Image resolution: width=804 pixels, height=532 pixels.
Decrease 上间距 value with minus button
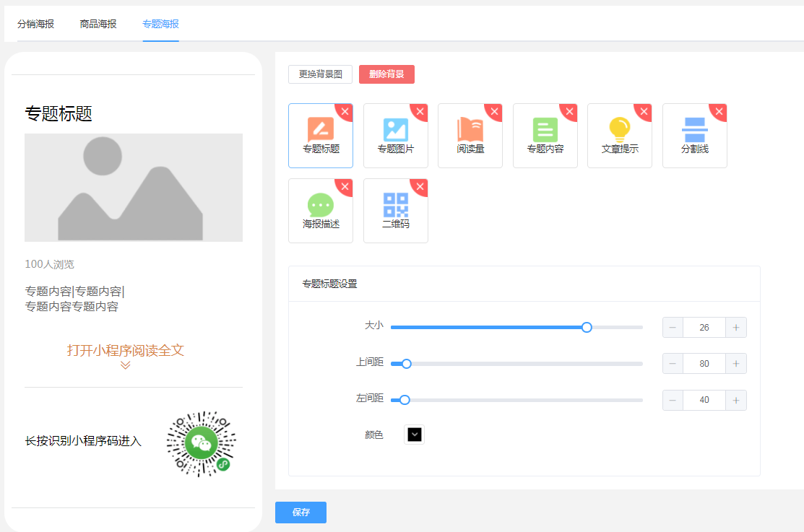click(x=673, y=364)
